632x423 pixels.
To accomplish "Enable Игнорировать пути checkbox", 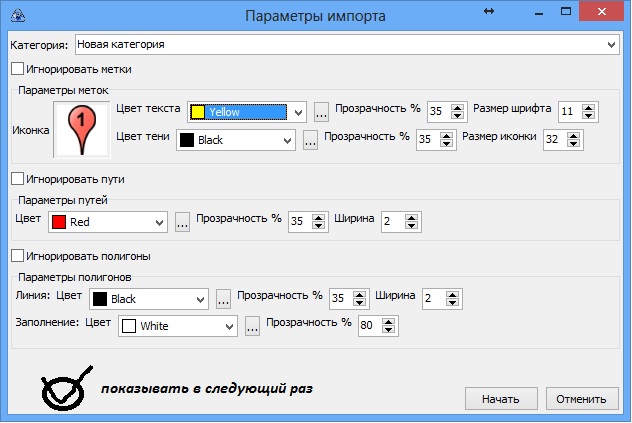I will [17, 179].
